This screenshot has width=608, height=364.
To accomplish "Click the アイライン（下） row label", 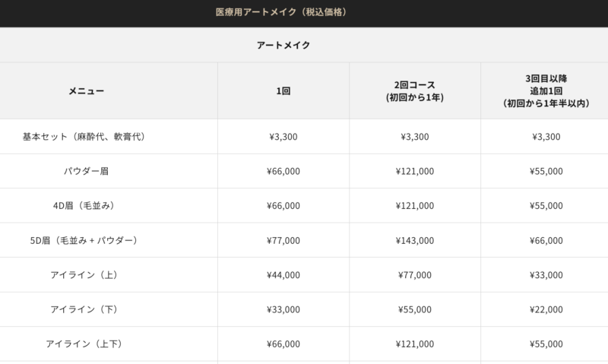I will (84, 309).
